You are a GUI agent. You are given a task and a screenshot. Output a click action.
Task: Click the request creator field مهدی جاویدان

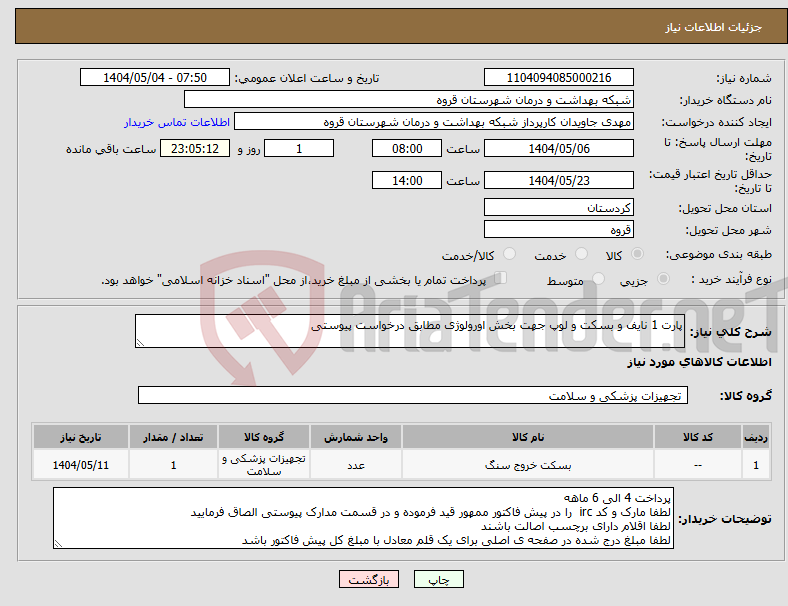434,122
